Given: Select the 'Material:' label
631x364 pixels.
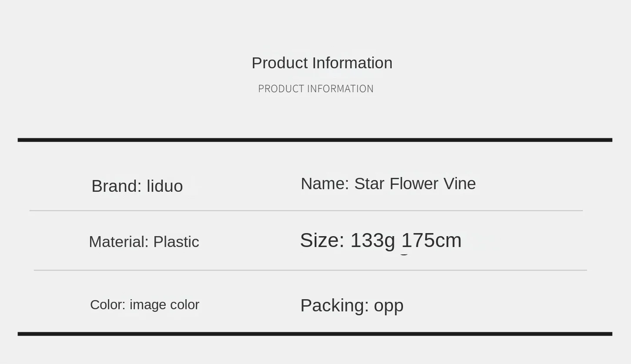Looking at the screenshot, I should coord(119,242).
